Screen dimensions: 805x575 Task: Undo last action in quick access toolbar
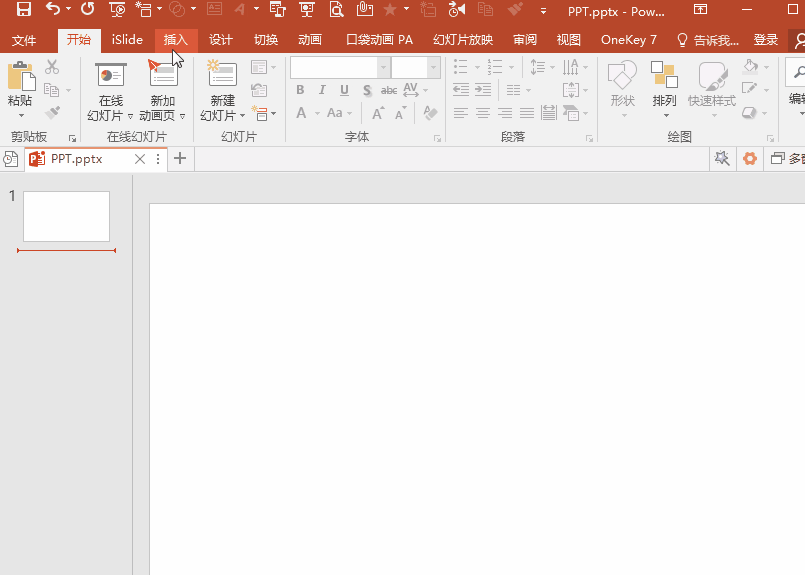click(52, 9)
